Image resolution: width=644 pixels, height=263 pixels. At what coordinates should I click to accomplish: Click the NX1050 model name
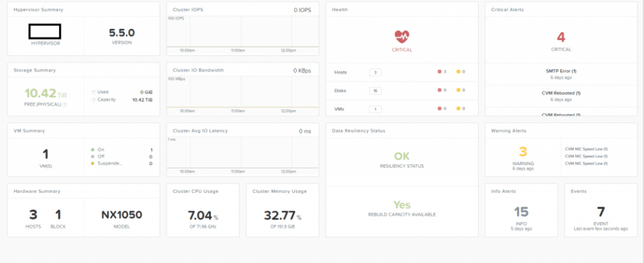coord(122,214)
